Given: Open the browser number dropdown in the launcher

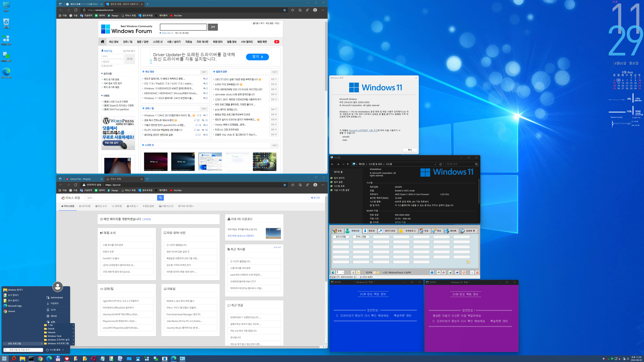Looking at the screenshot, I should coord(340,272).
